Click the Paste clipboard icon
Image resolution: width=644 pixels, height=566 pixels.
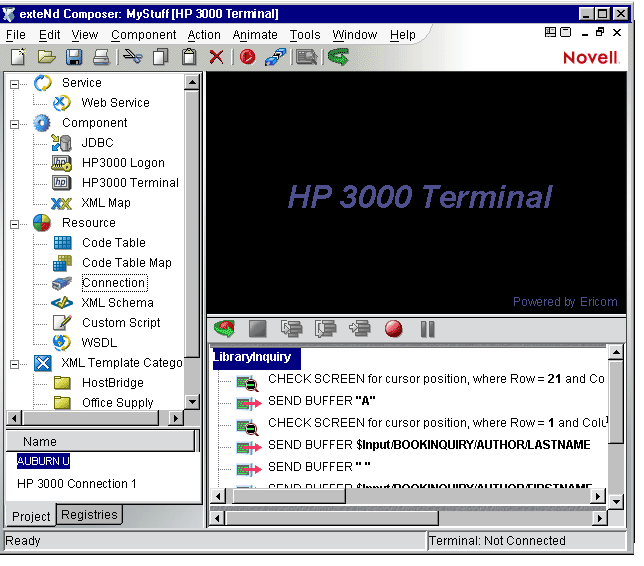189,57
